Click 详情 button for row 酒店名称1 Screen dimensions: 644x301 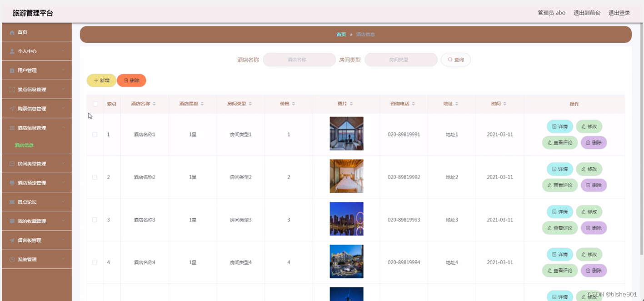[560, 126]
